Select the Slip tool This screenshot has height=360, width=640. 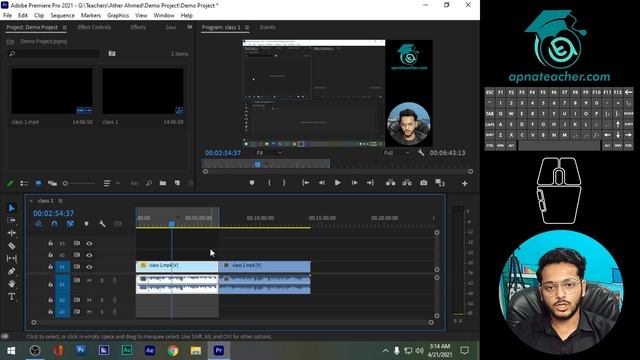pos(11,258)
